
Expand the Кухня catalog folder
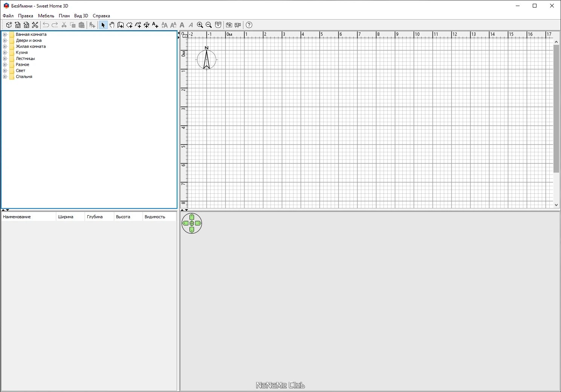5,52
